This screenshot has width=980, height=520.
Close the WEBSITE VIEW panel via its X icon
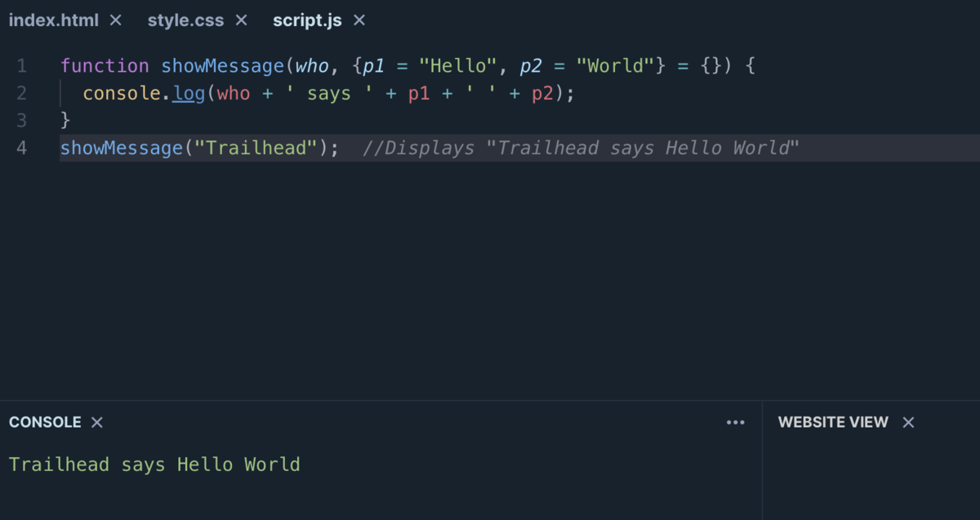(x=908, y=422)
